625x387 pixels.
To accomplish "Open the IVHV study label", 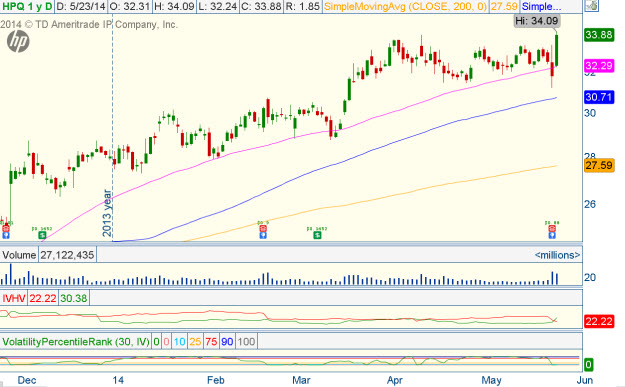I will point(14,298).
